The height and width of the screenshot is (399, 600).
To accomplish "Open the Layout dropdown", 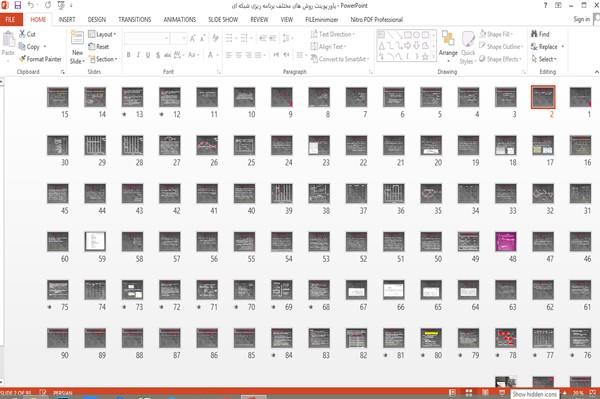I will [x=102, y=34].
